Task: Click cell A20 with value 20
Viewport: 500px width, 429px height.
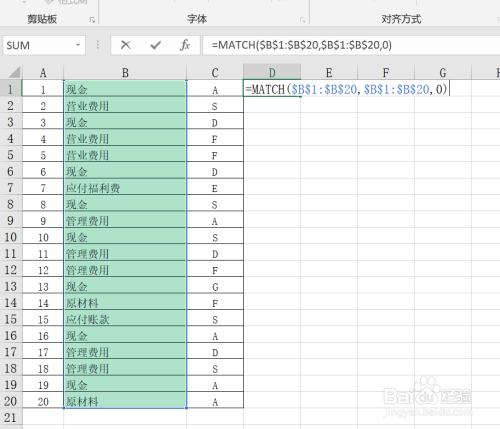Action: click(x=43, y=401)
